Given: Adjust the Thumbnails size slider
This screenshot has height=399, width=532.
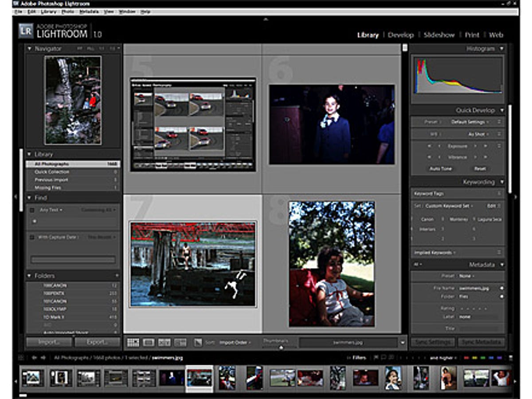Looking at the screenshot, I should pyautogui.click(x=280, y=347).
